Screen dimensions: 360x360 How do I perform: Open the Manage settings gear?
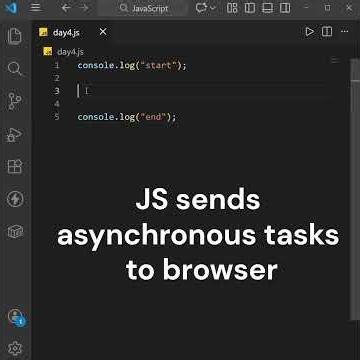15,348
